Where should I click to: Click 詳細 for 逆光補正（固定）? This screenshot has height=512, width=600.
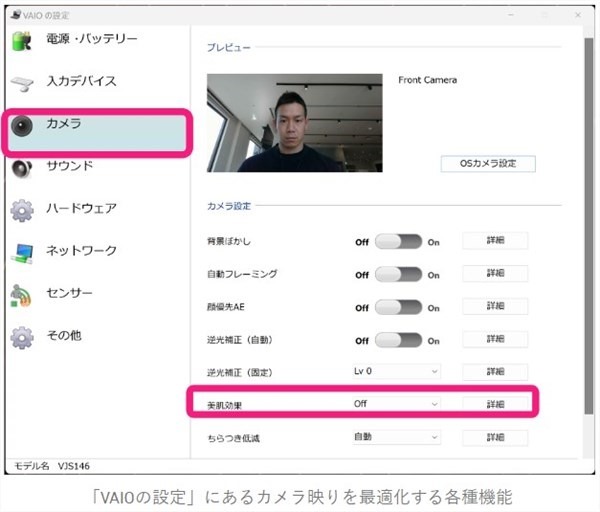click(495, 372)
